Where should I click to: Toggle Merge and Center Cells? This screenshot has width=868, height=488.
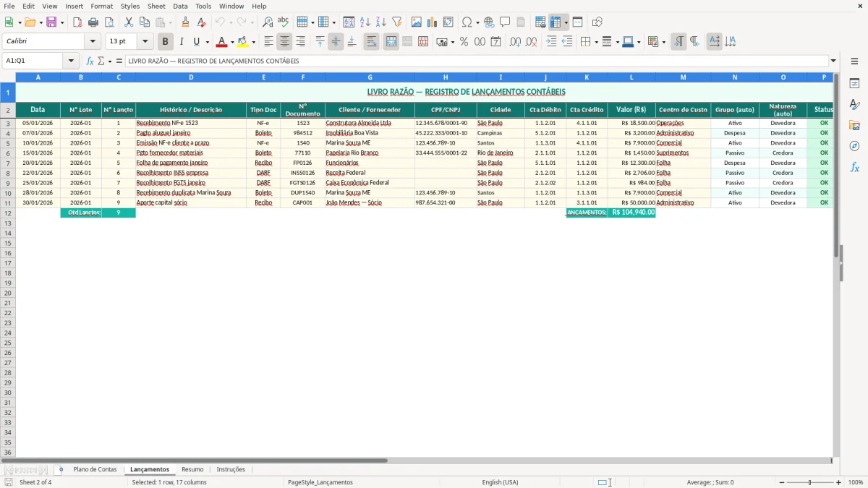[x=391, y=42]
